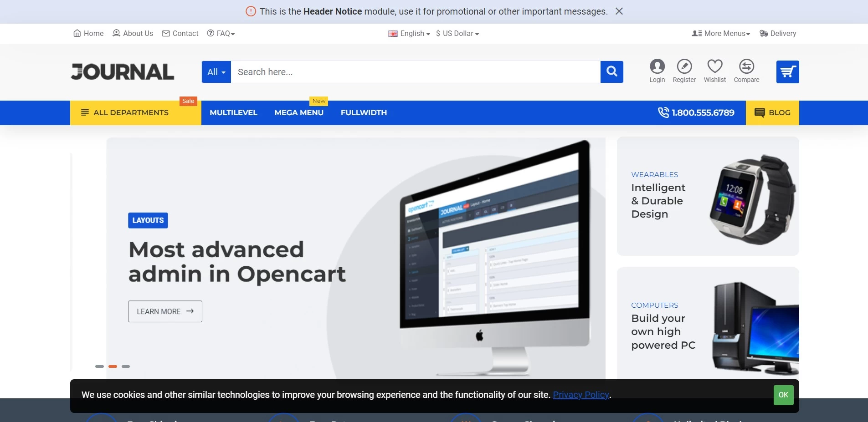The width and height of the screenshot is (868, 422).
Task: Open the Wearables smartwatch banner
Action: click(x=708, y=196)
